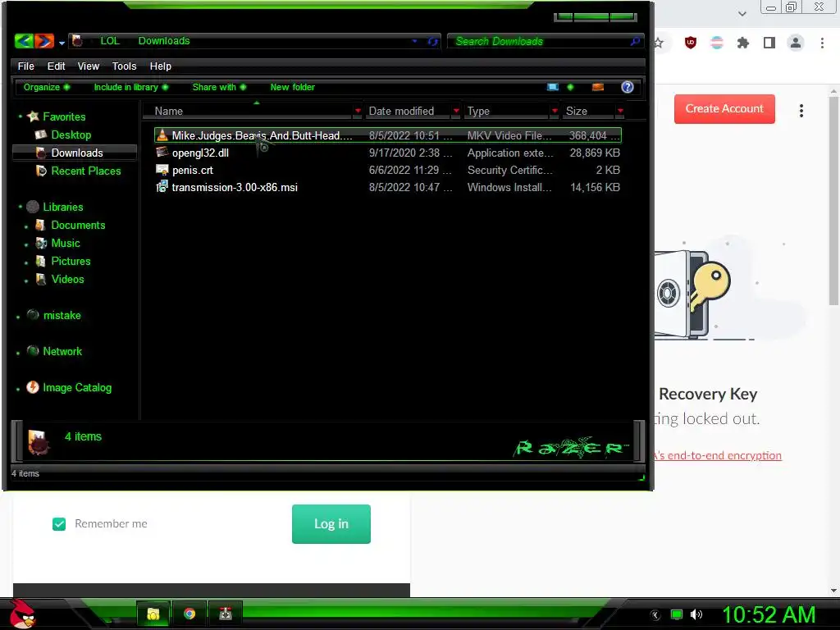Screen dimensions: 840x630
Task: Select the transmission-3.00-x86.msi file
Action: click(x=387, y=187)
